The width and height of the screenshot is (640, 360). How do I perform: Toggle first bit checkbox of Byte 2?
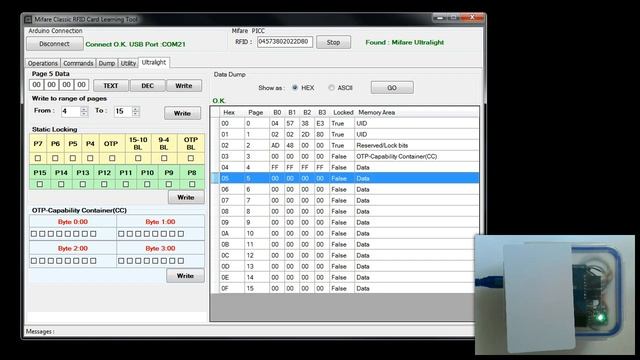click(x=34, y=260)
